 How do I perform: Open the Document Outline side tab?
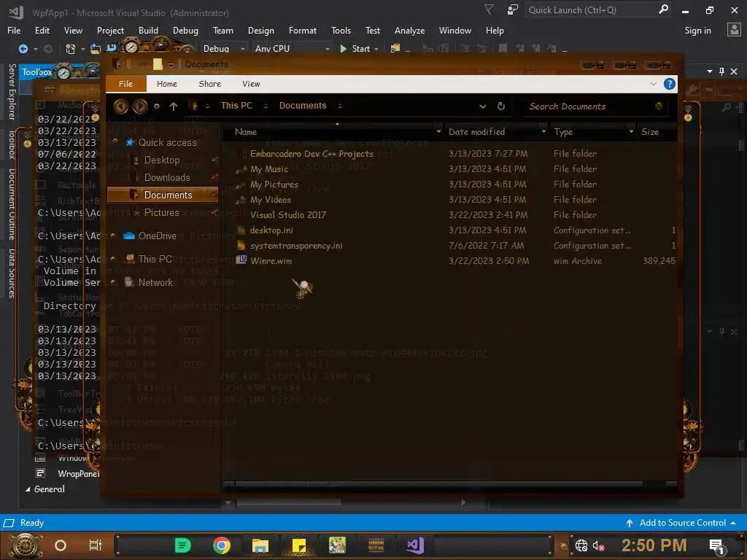(x=12, y=204)
